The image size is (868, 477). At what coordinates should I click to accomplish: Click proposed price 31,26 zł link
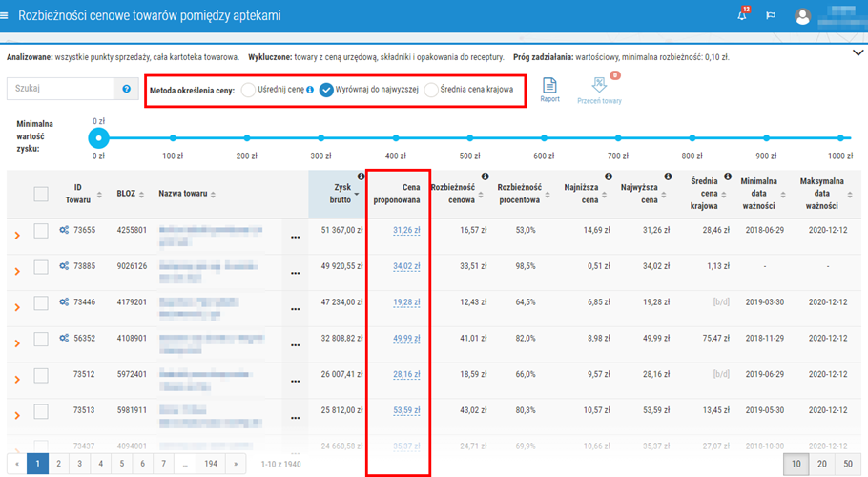tap(406, 230)
